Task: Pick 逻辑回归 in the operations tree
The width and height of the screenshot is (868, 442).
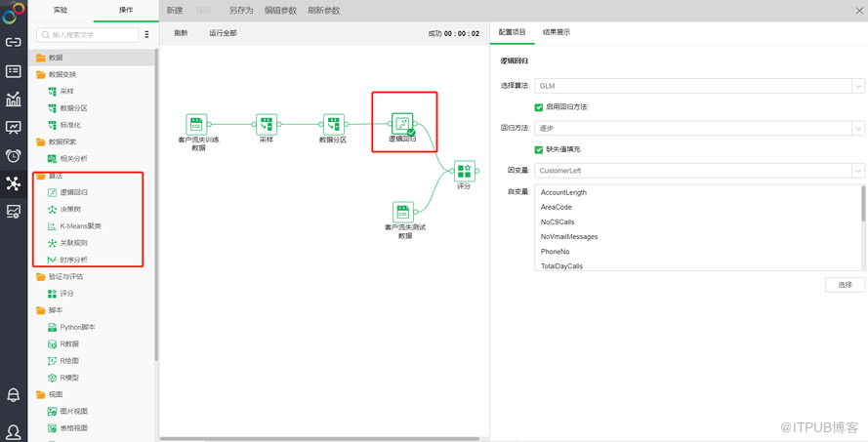Action: (x=73, y=192)
